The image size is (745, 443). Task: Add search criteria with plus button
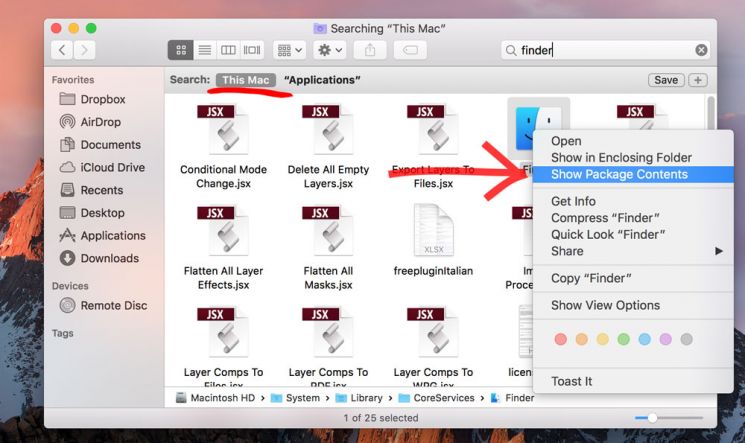[698, 80]
